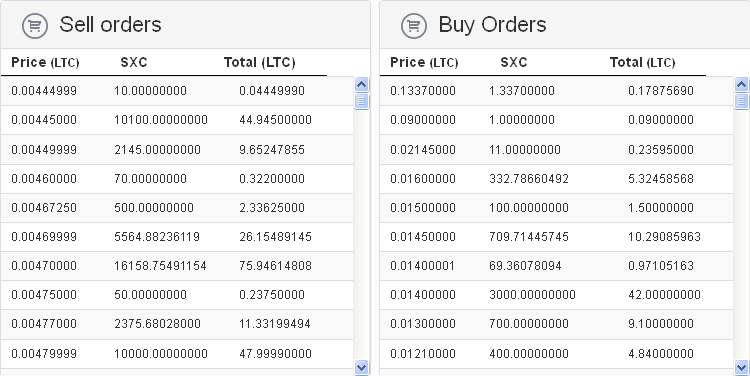Image resolution: width=750 pixels, height=376 pixels.
Task: Select sell order totaling 75.94614808 LTC
Action: coord(176,266)
